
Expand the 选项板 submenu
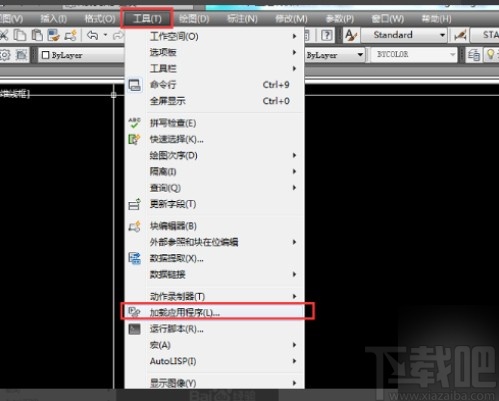point(214,52)
